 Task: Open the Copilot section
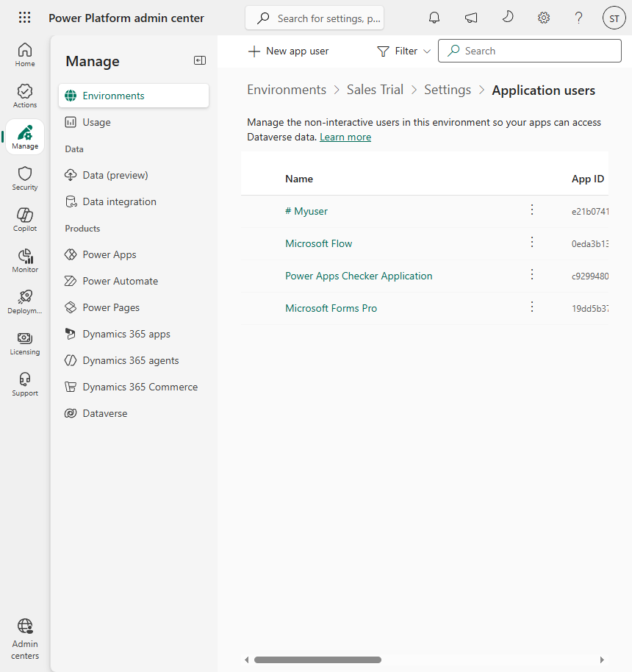pos(25,219)
